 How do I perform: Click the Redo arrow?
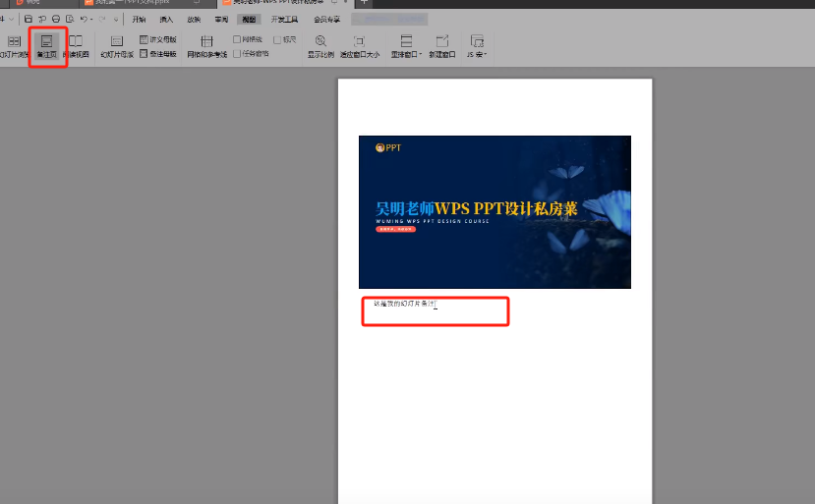pos(102,20)
